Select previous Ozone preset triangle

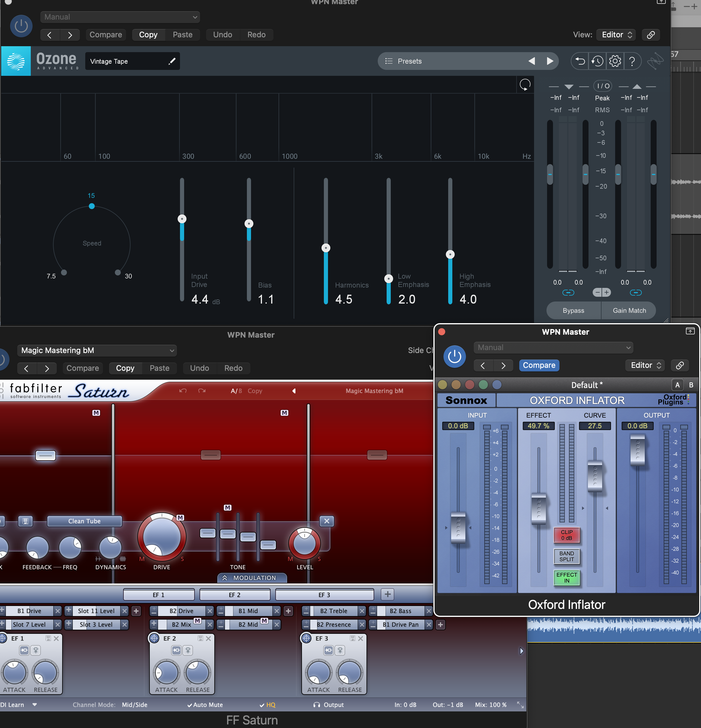pos(532,61)
